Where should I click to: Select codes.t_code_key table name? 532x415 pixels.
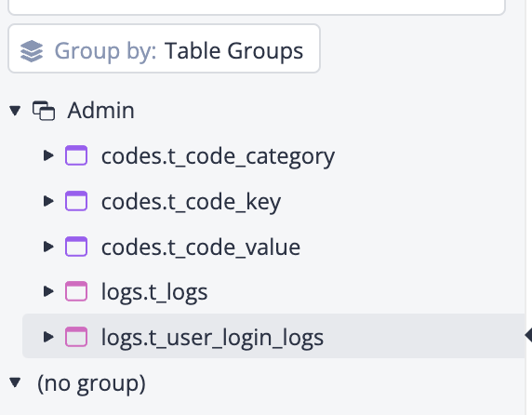click(191, 202)
